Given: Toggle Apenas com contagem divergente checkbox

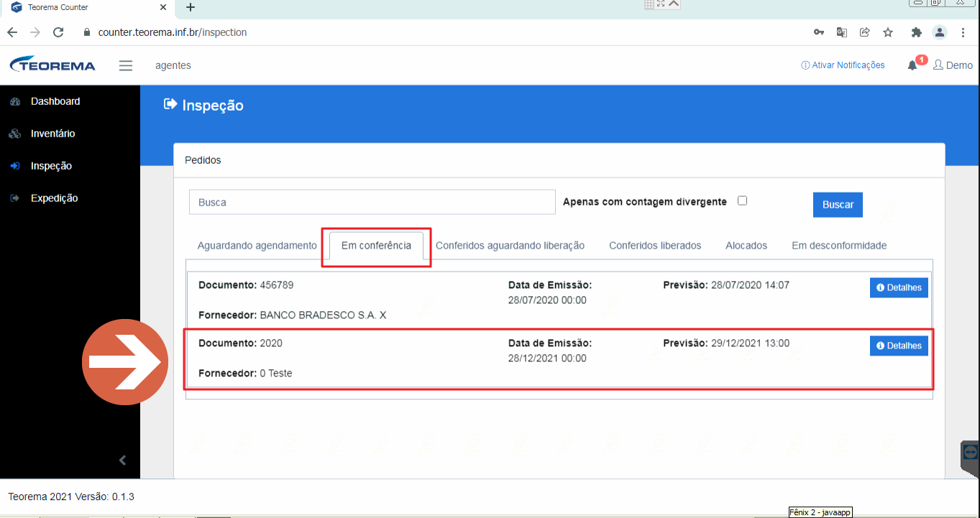Looking at the screenshot, I should click(x=743, y=200).
